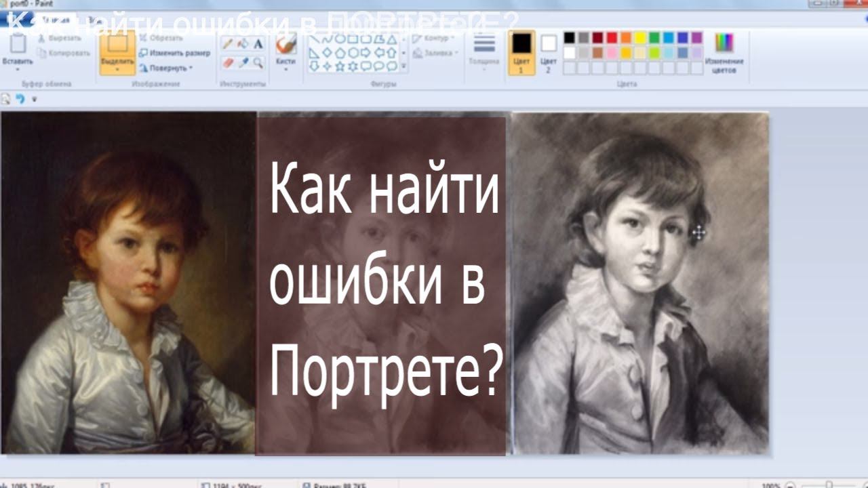The image size is (868, 488).
Task: Click Undo in the quick access toolbar
Action: 20,99
